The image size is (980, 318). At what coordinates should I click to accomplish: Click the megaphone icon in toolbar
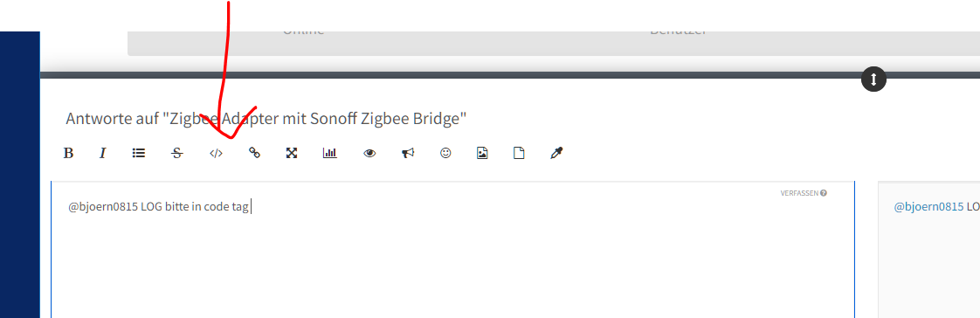[408, 153]
